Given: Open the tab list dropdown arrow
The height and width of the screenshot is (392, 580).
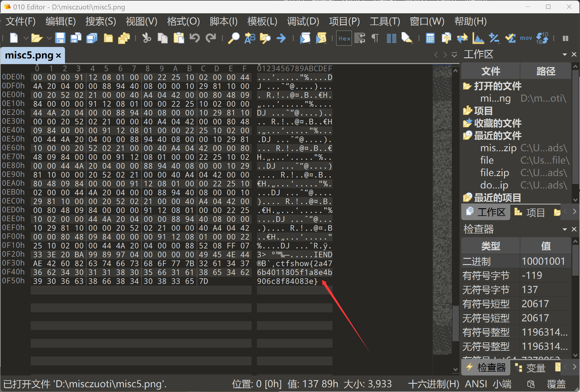Looking at the screenshot, I should point(454,55).
